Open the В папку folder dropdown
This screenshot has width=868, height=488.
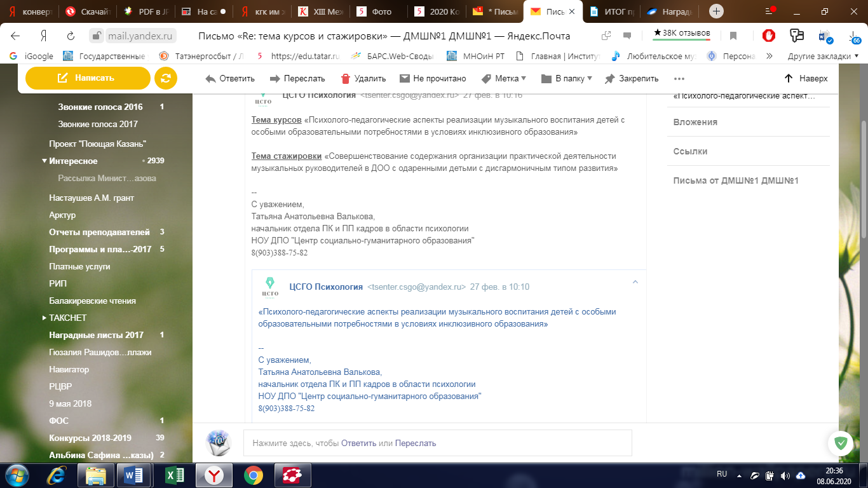pyautogui.click(x=566, y=79)
